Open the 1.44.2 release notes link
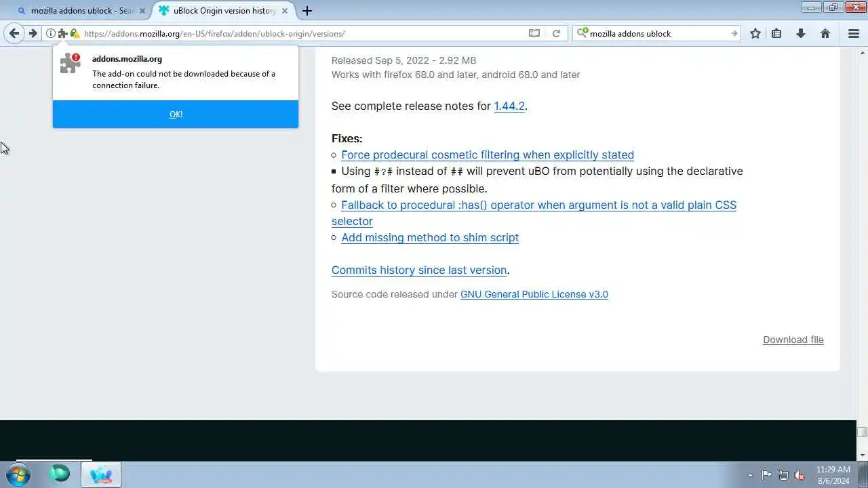868x488 pixels. point(509,106)
